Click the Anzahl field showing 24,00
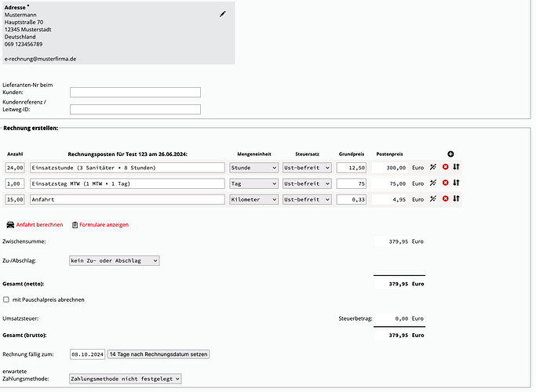 [15, 168]
